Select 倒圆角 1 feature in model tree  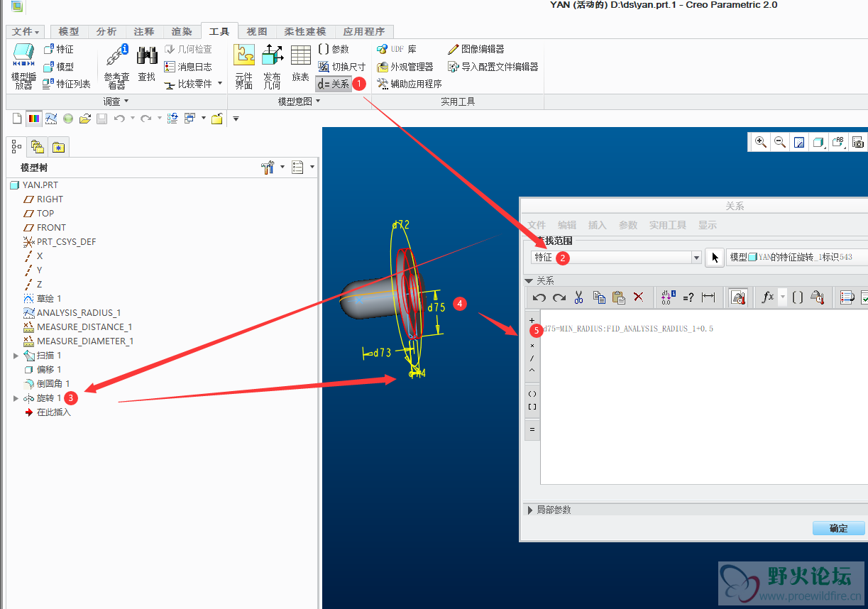(x=53, y=383)
